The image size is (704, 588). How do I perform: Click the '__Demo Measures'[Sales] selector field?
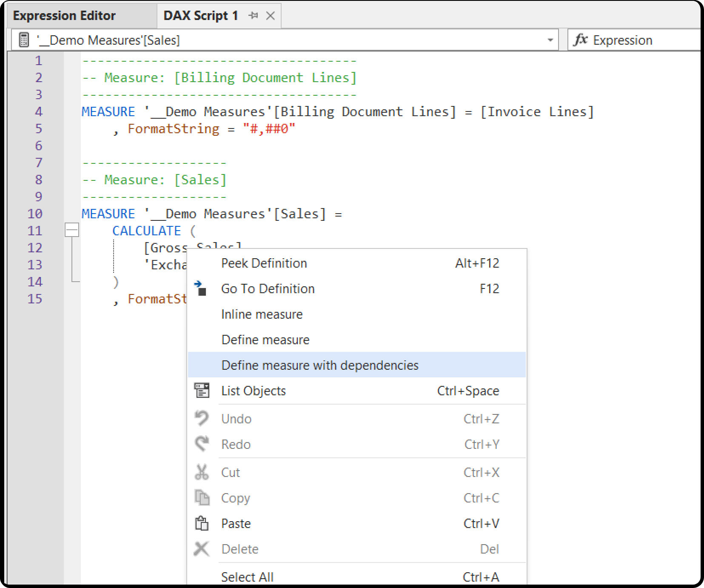tap(285, 40)
